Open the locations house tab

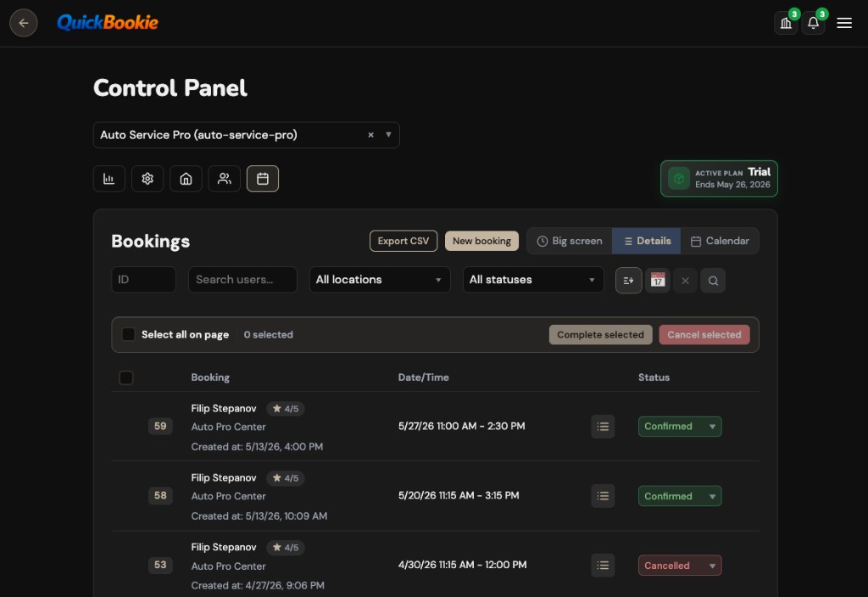point(186,179)
